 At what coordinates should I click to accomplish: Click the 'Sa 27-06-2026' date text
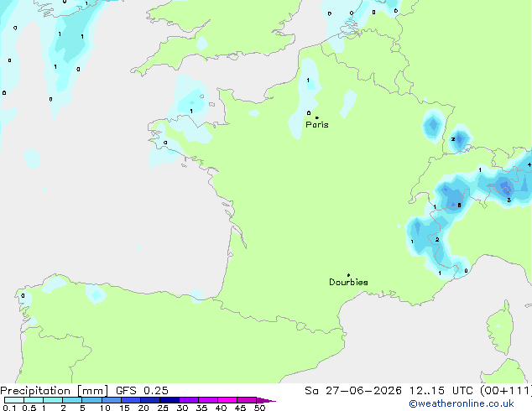pyautogui.click(x=353, y=391)
